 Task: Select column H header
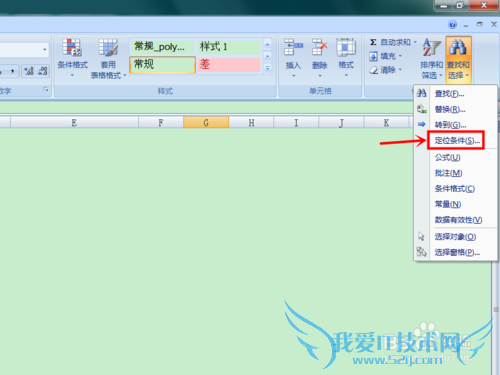[x=251, y=123]
